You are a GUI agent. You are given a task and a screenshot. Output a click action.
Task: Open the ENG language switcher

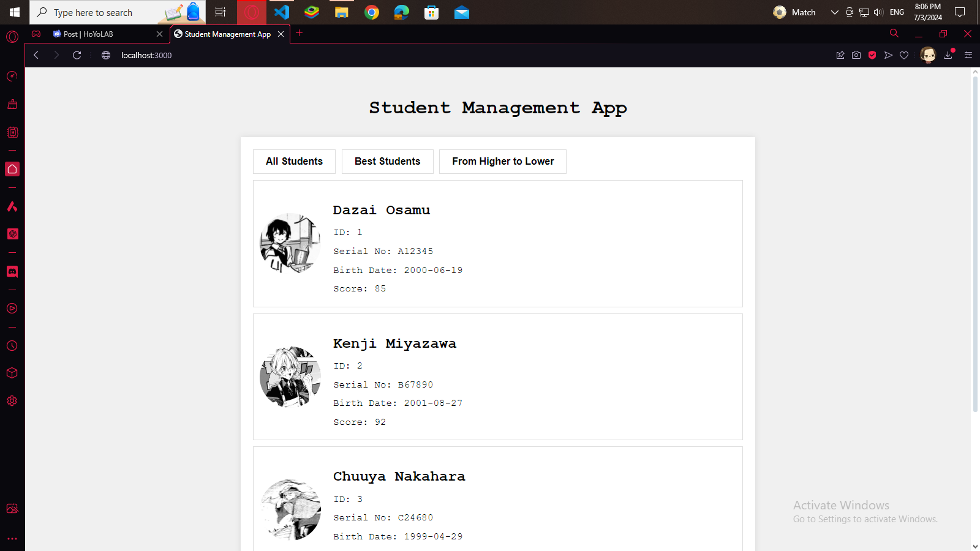896,12
